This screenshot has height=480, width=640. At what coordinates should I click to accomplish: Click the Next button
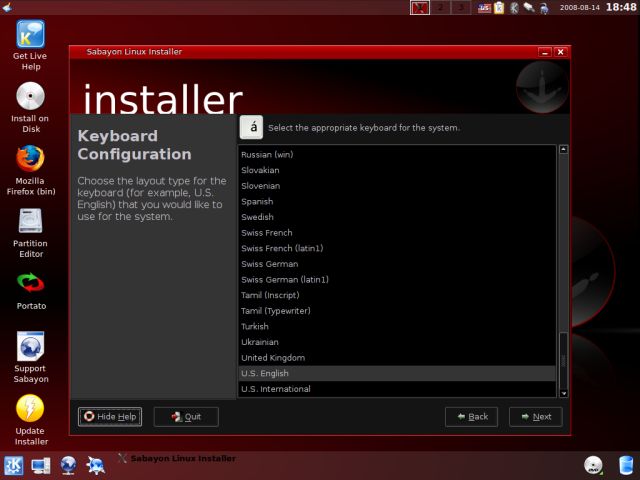535,417
